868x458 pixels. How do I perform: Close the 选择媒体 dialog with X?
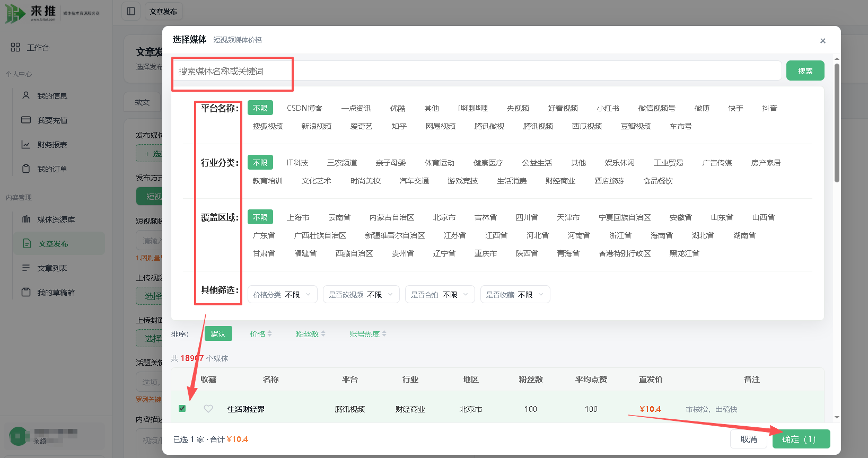[x=823, y=41]
